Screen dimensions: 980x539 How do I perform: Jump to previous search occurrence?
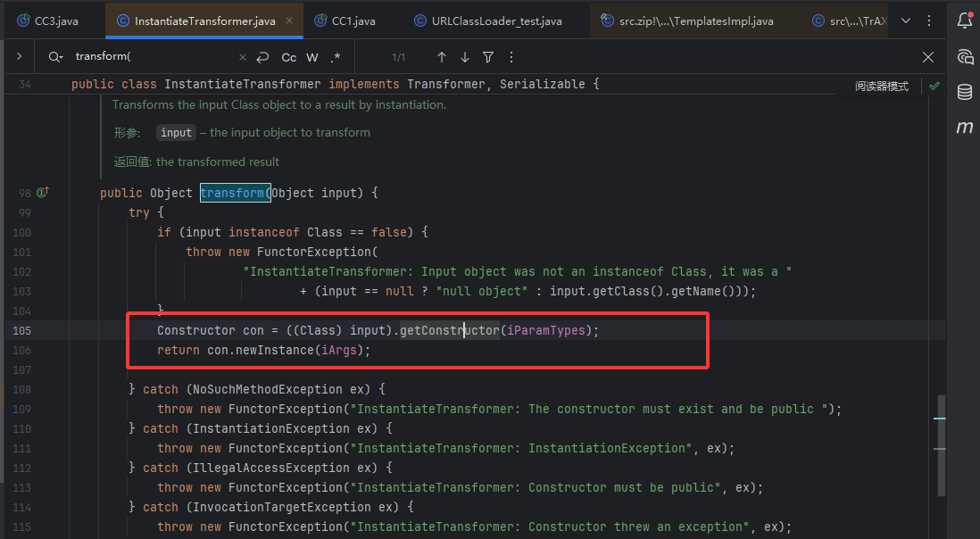[x=441, y=57]
